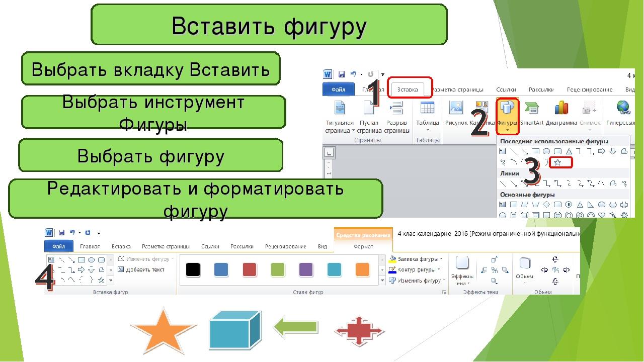The height and width of the screenshot is (362, 644).
Task: Choose the oval in Вставка фигур gallery
Action: 91,259
